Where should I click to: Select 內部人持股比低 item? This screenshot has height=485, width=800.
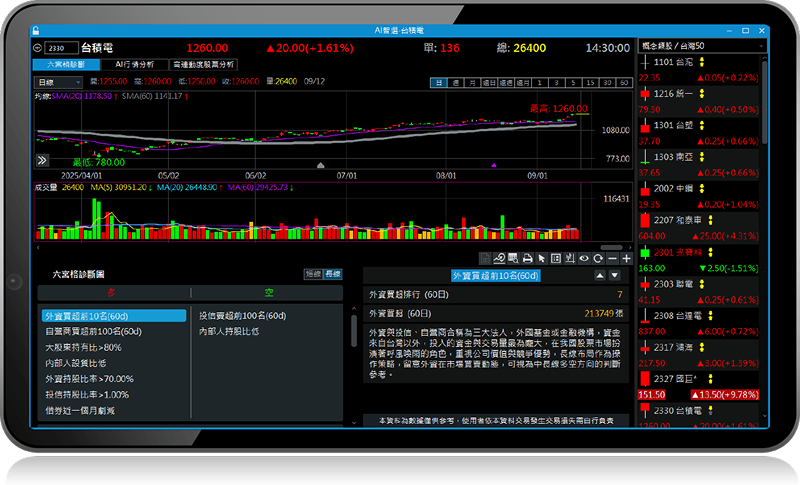pos(229,331)
